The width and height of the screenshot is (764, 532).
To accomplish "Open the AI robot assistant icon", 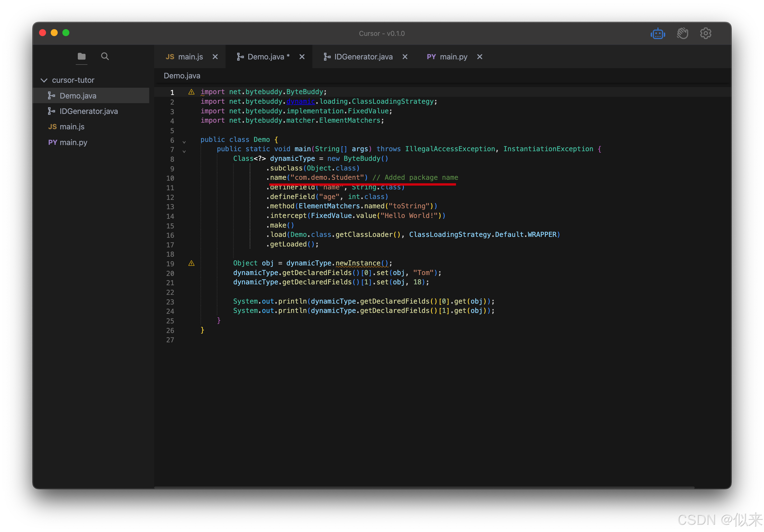I will 658,34.
